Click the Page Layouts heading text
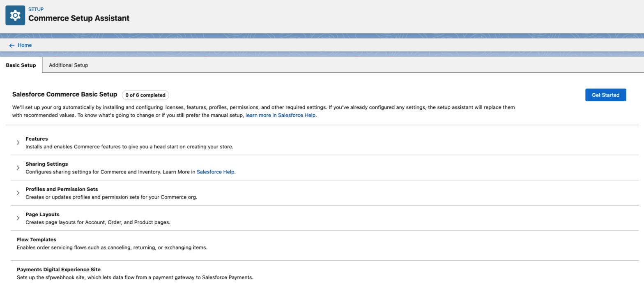 click(42, 214)
